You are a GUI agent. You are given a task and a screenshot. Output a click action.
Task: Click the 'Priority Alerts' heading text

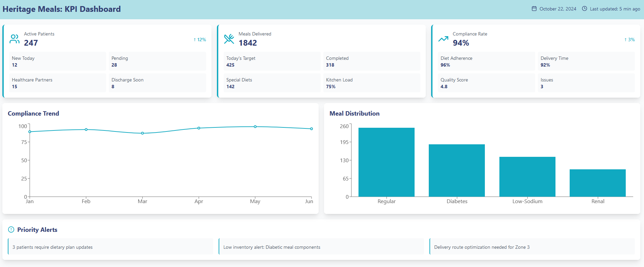(37, 230)
